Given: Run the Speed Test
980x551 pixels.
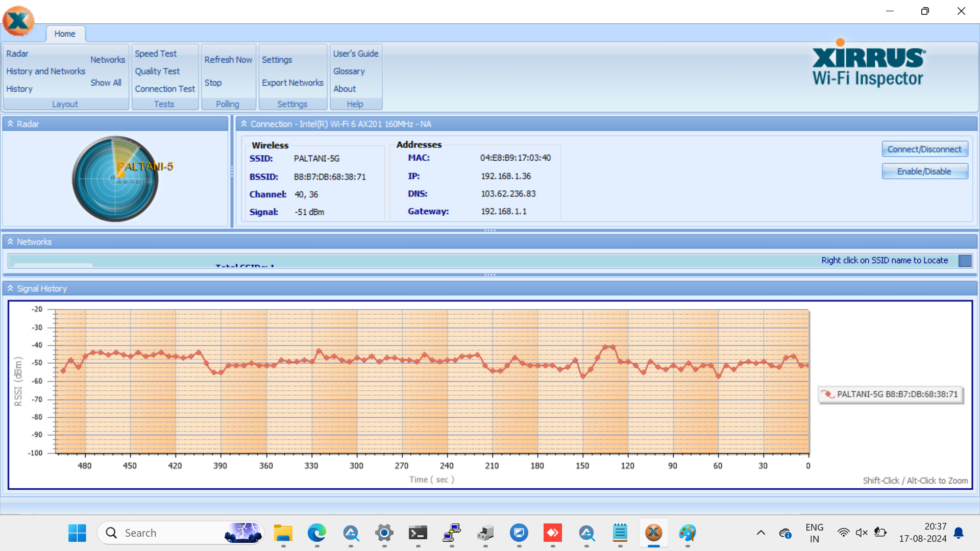Looking at the screenshot, I should click(x=156, y=54).
